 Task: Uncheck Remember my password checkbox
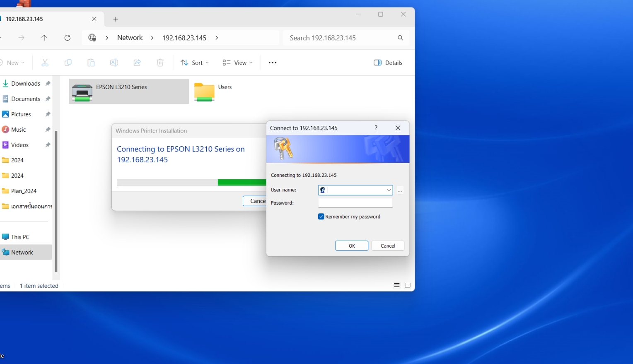pos(321,217)
